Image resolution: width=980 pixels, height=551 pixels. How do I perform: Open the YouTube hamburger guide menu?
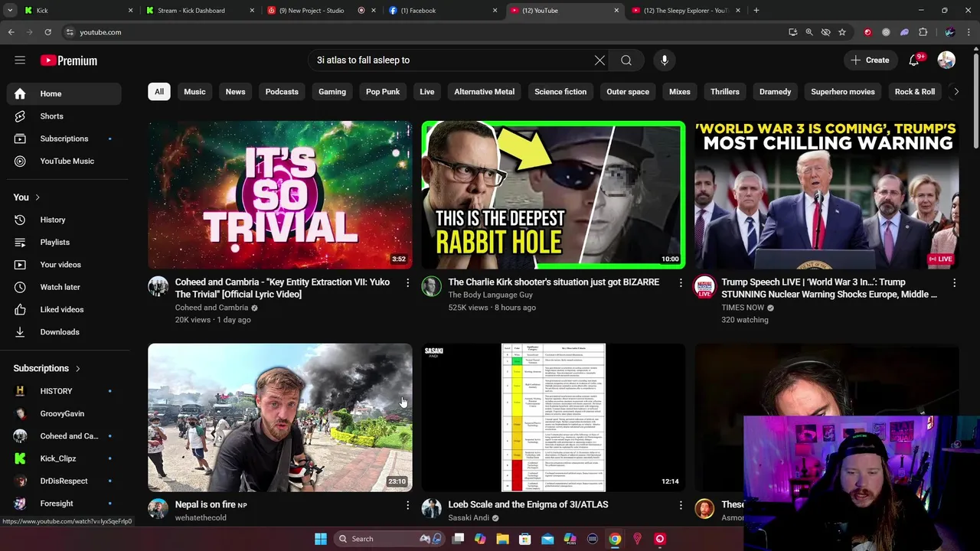20,60
